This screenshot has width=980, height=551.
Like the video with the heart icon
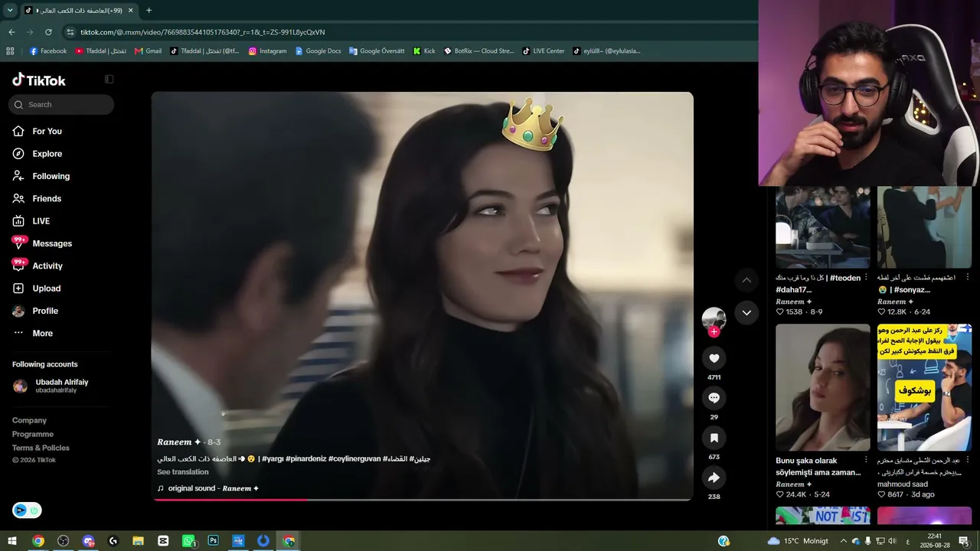pos(714,358)
